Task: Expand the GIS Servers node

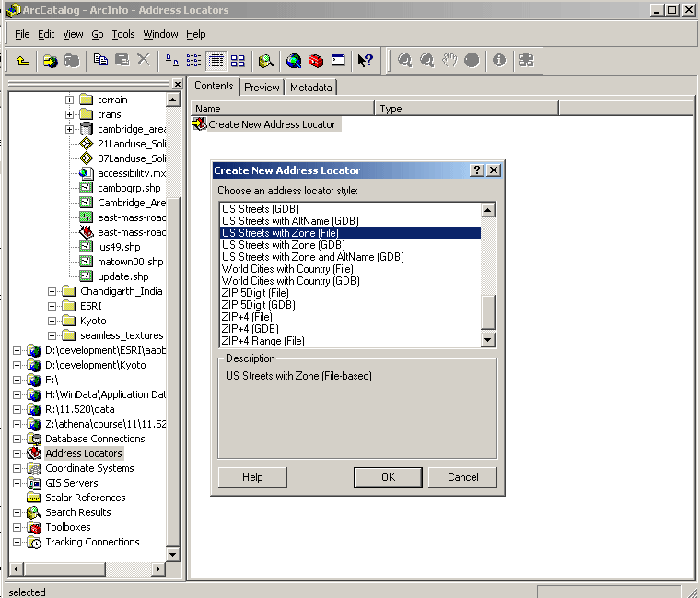Action: pyautogui.click(x=17, y=483)
